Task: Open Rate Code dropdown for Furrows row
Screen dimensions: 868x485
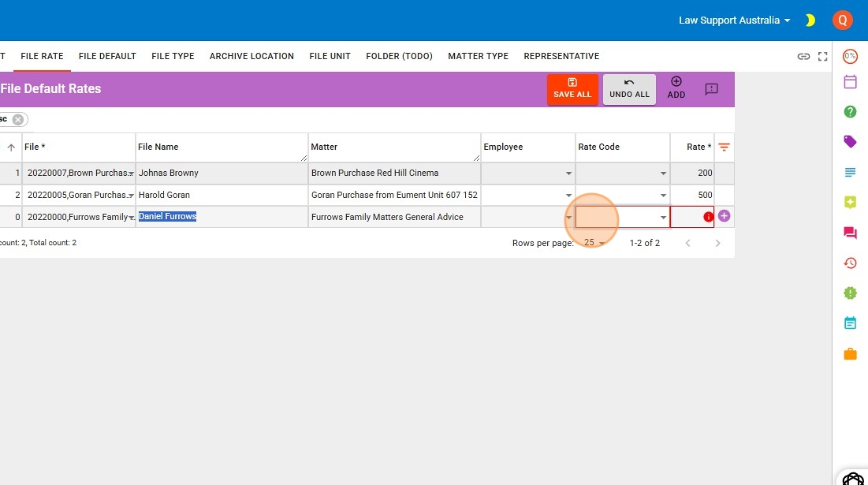Action: pos(663,217)
